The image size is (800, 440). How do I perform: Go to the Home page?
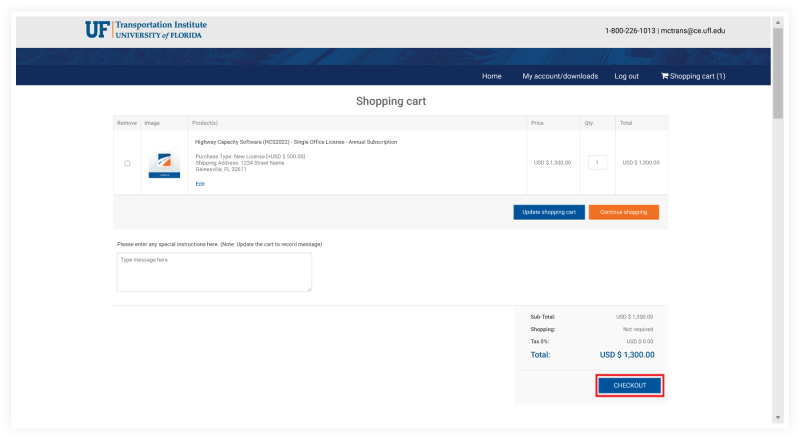pos(491,76)
